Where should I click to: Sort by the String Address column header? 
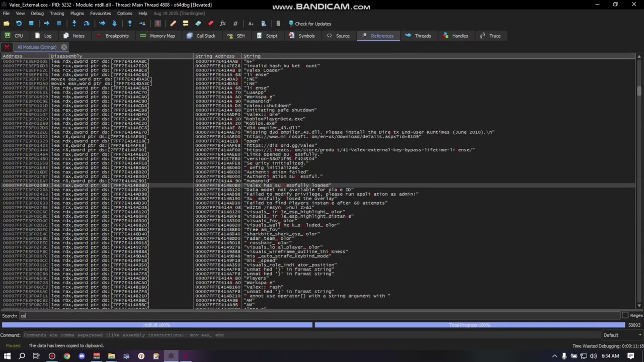(x=217, y=56)
